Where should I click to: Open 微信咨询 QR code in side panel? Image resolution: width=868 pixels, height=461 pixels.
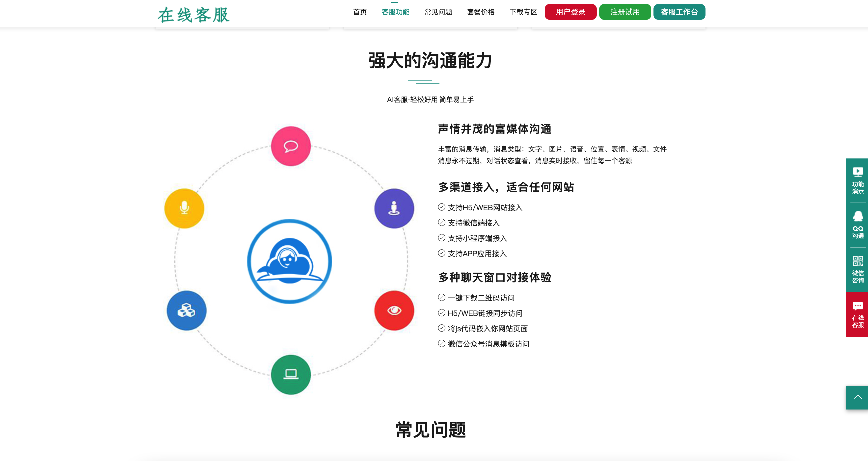point(858,269)
